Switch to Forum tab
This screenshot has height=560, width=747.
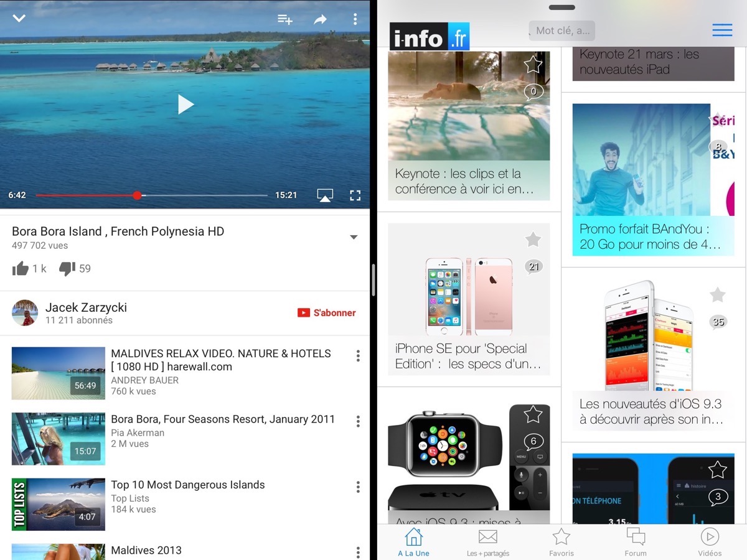(x=636, y=542)
